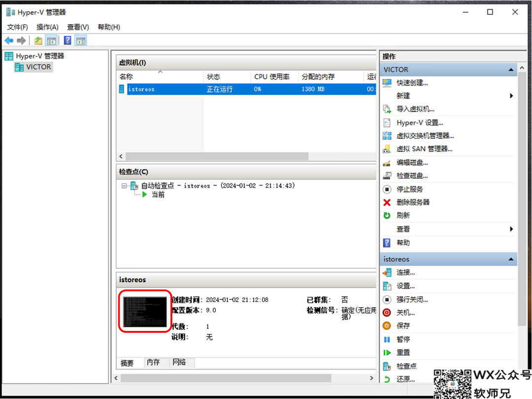Screen dimensions: 532x399
Task: Collapse the VICTOR actions section
Action: [511, 70]
